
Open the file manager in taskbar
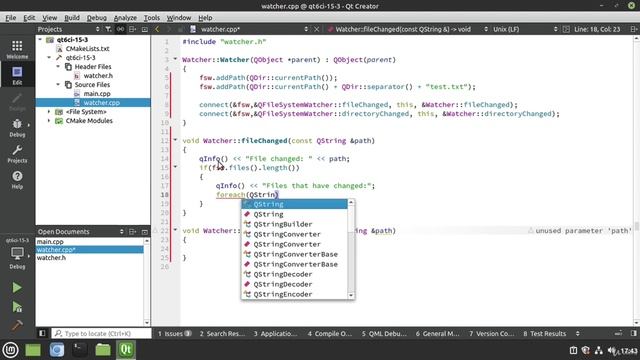(x=103, y=350)
